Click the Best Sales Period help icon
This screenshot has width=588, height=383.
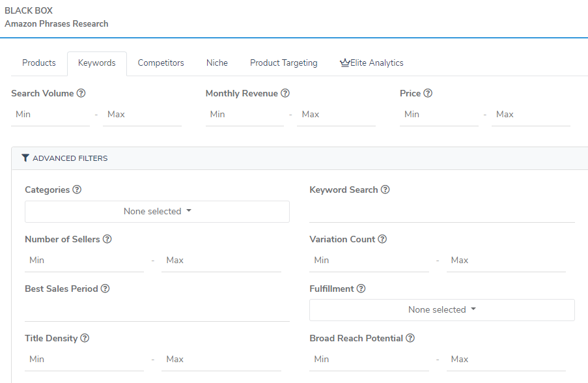105,289
